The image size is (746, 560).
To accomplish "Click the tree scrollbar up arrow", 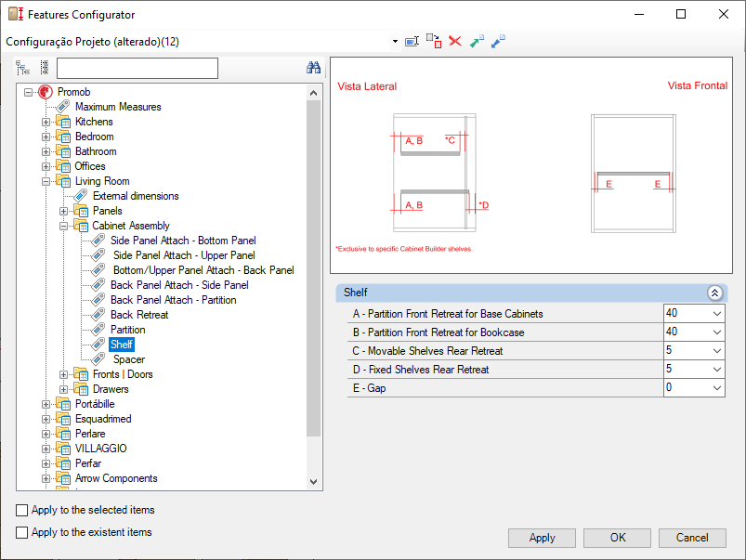I will (x=313, y=93).
